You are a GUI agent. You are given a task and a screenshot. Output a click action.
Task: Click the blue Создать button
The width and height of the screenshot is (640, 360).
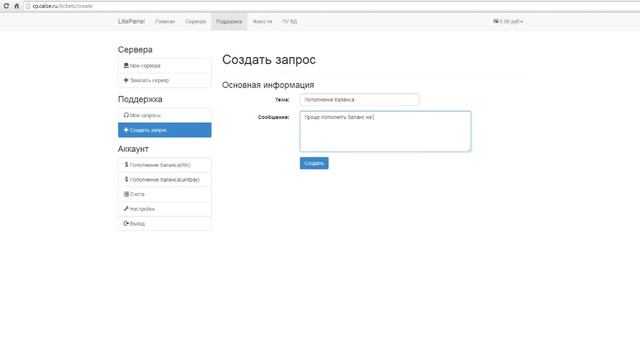[x=314, y=163]
